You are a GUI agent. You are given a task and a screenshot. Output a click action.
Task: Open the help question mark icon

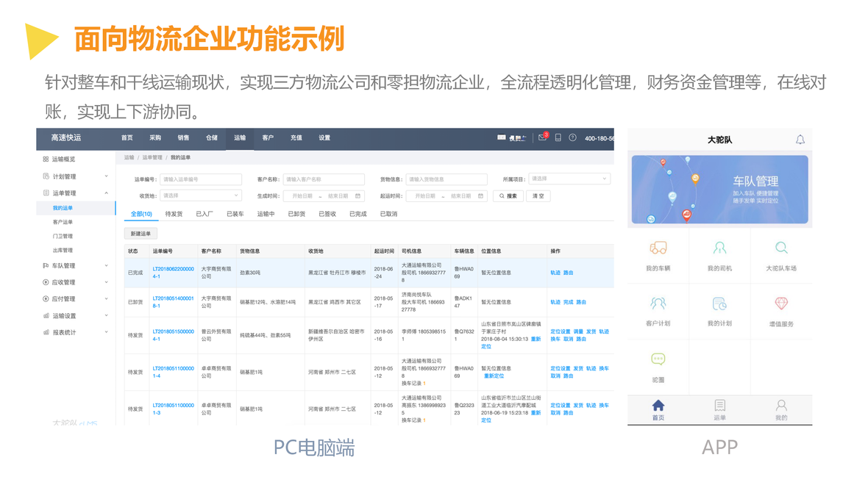572,137
